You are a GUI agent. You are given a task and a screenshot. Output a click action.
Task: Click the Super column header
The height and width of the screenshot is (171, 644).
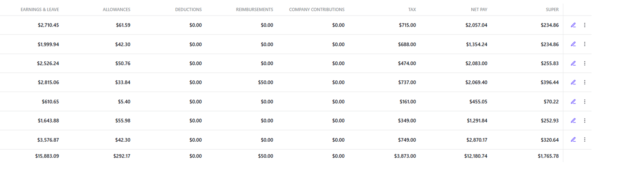click(x=552, y=9)
